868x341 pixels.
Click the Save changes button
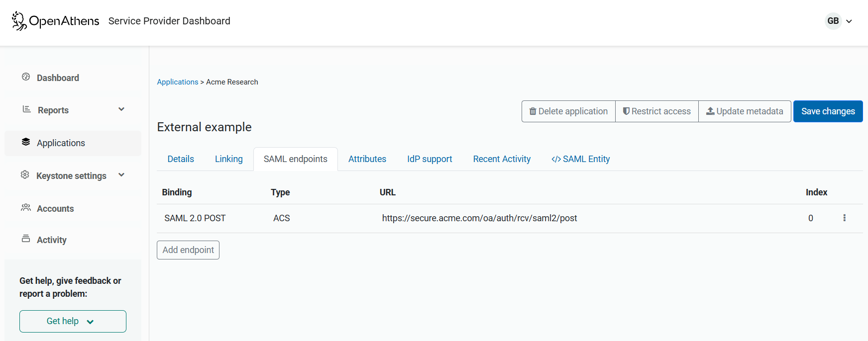[828, 111]
